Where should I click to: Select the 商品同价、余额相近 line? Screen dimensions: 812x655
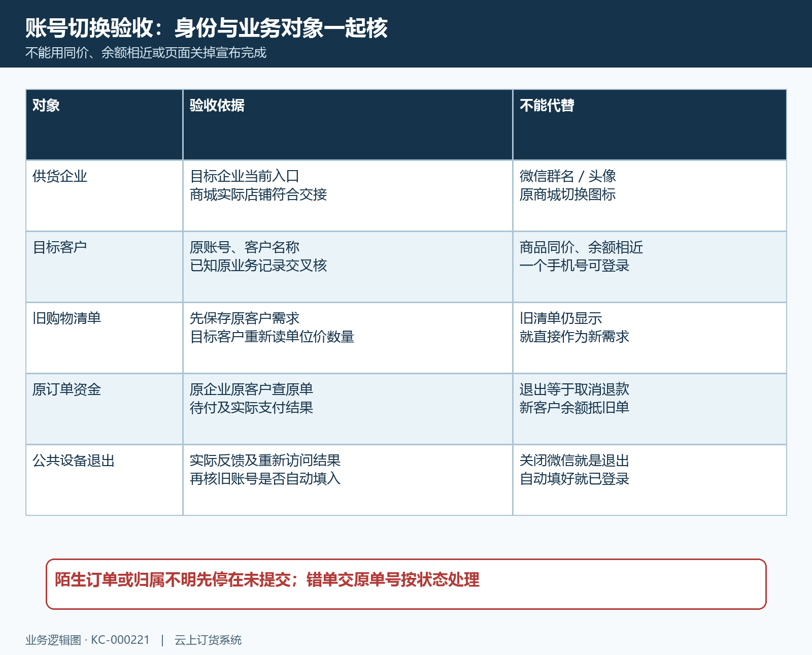(582, 247)
